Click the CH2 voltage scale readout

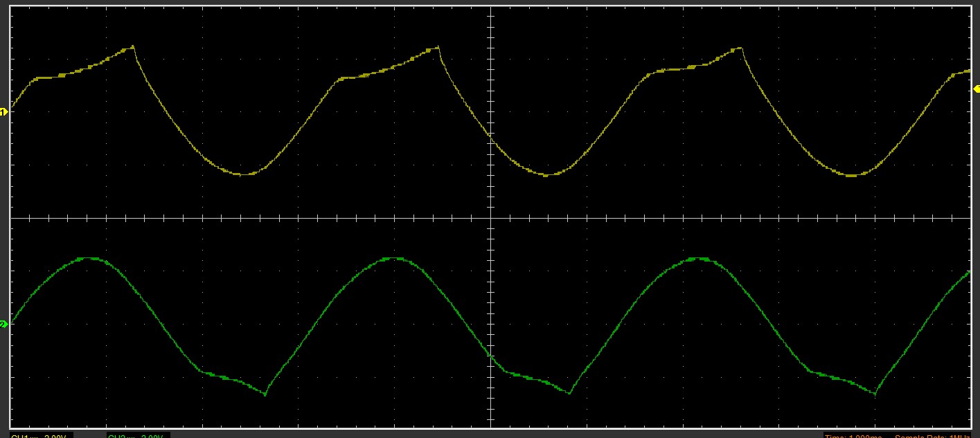(137, 436)
